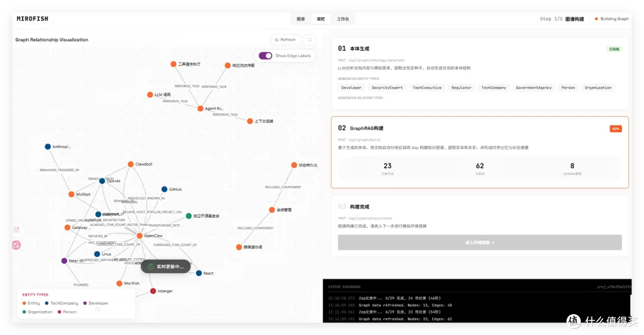Select the Gateway graph node

(67, 228)
